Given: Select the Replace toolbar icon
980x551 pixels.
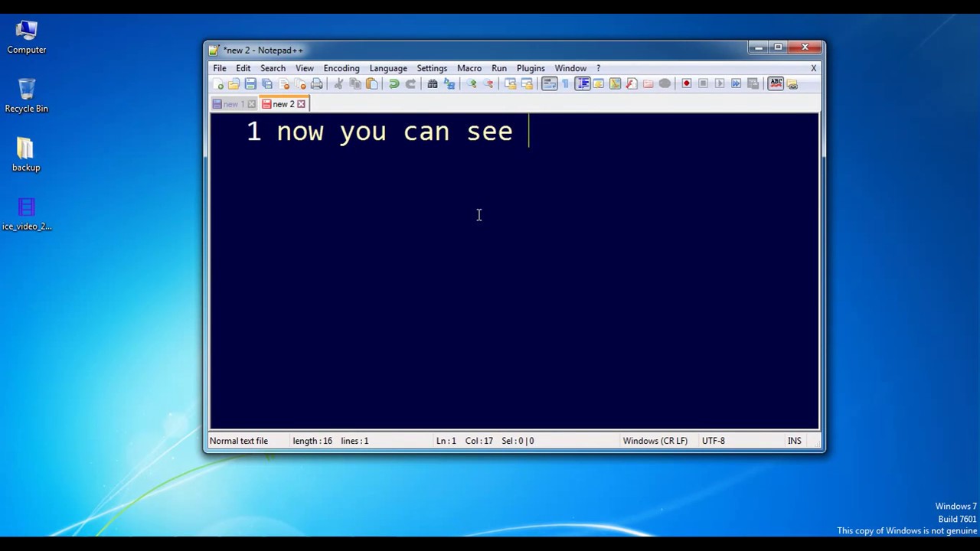Looking at the screenshot, I should [449, 83].
